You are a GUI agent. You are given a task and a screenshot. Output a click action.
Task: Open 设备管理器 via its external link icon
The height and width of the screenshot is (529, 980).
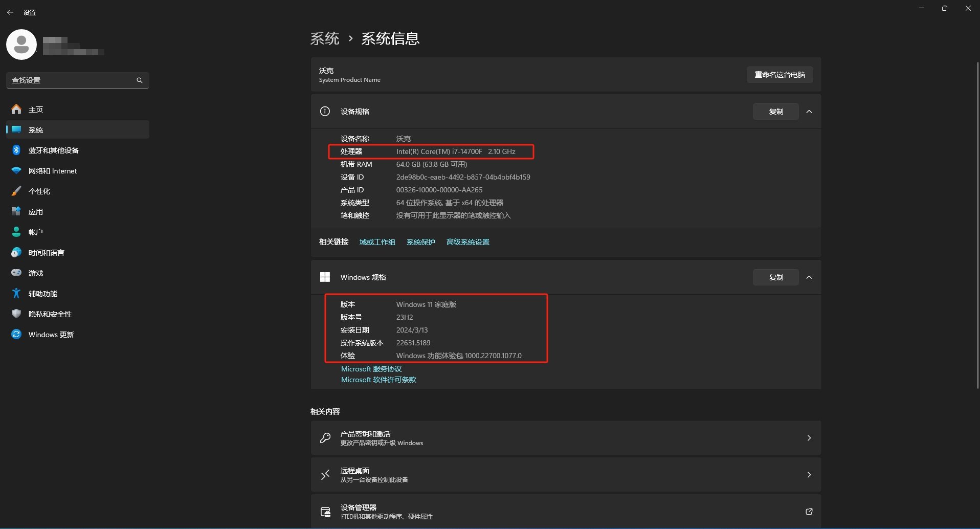[x=809, y=511]
